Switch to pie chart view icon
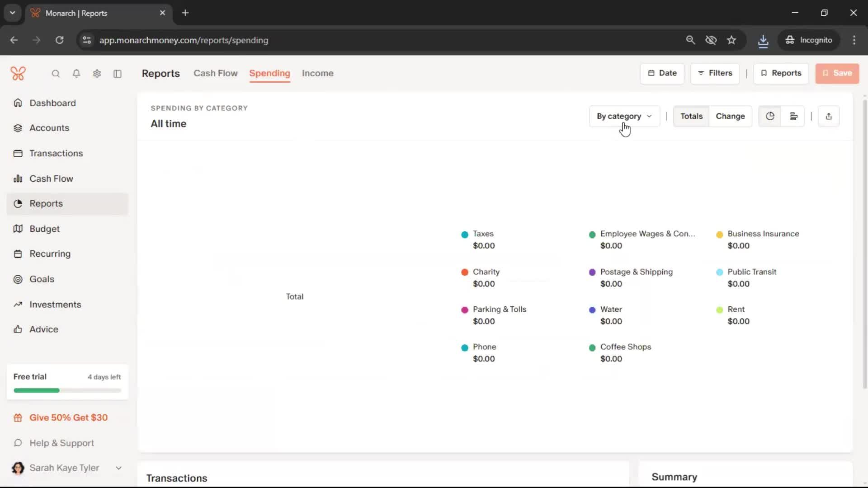The width and height of the screenshot is (868, 488). pos(770,116)
